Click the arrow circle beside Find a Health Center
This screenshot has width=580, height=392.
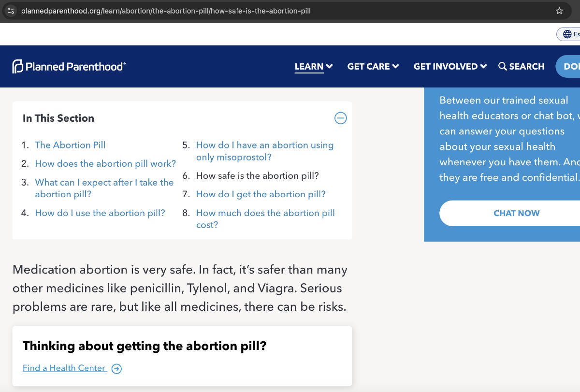pyautogui.click(x=116, y=369)
